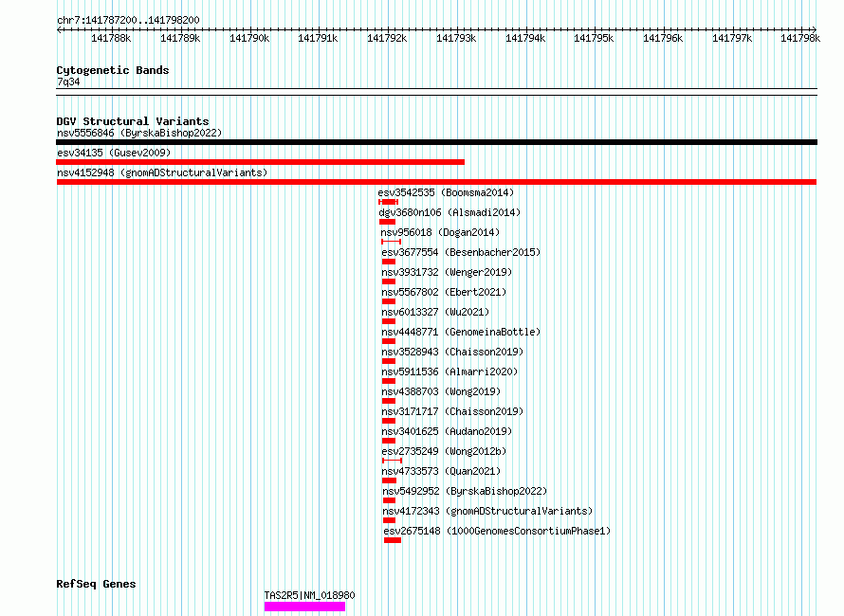
Task: Select nsv4388703 Wong2019 variant label
Action: point(441,391)
